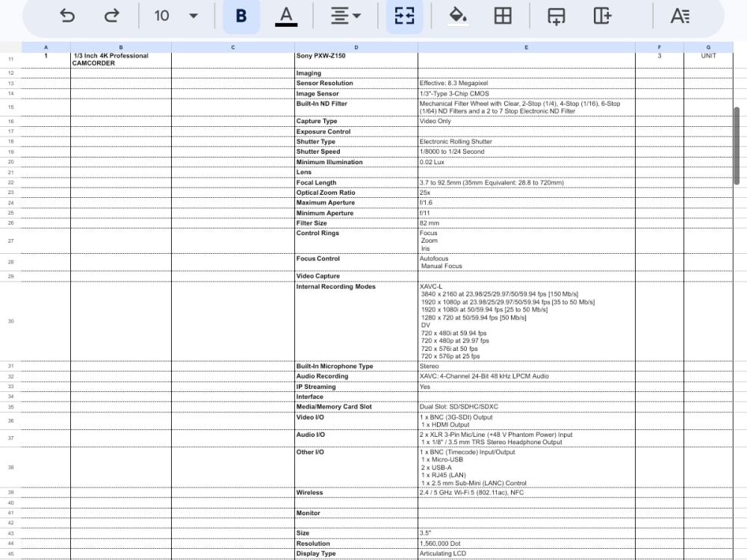
Task: Select column E header
Action: coord(527,47)
